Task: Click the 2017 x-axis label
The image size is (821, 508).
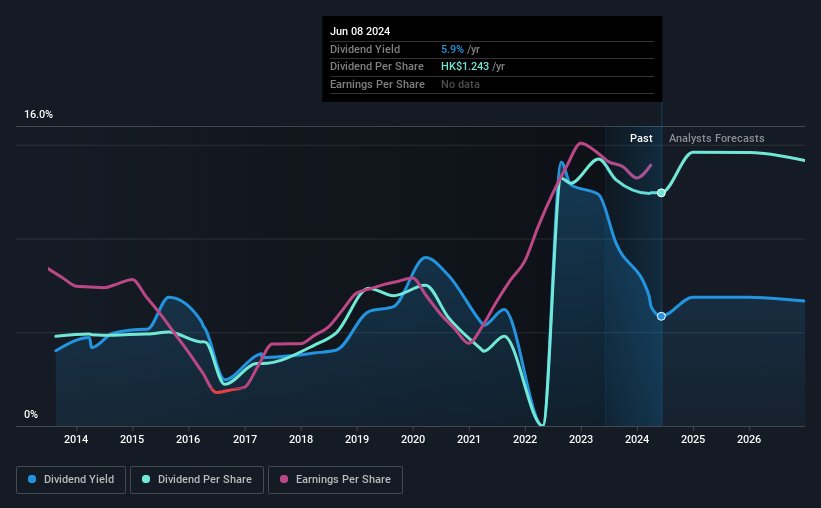Action: click(x=245, y=439)
